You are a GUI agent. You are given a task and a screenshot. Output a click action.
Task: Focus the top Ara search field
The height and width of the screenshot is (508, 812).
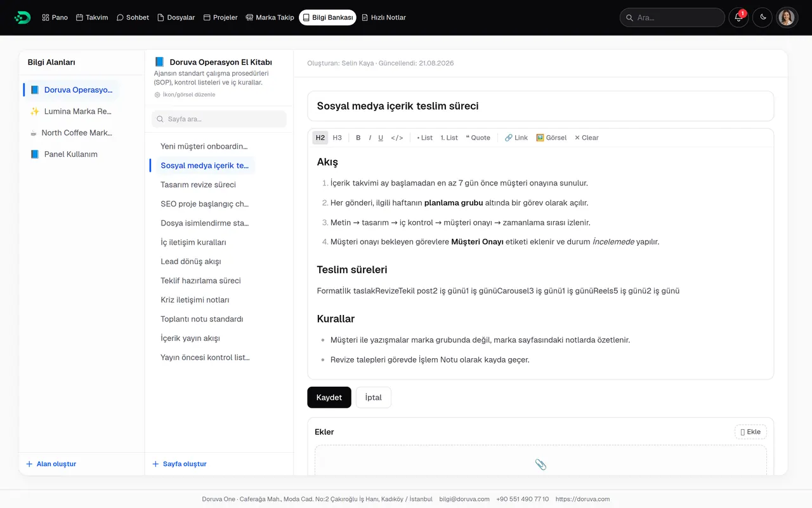672,18
